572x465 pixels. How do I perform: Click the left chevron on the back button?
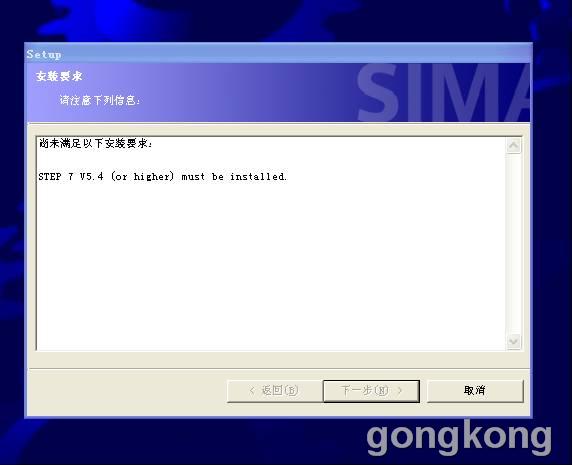pyautogui.click(x=252, y=391)
